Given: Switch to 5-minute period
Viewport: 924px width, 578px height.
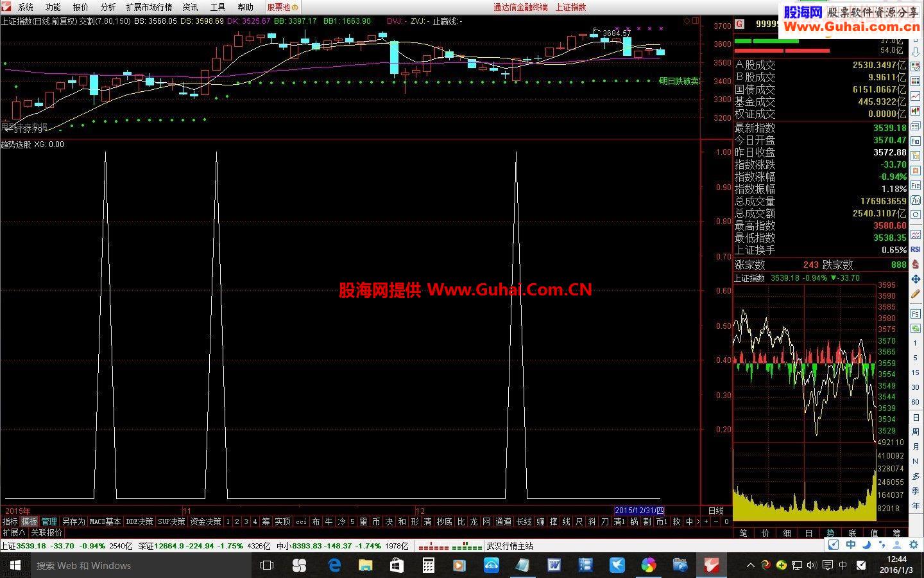Looking at the screenshot, I should point(916,358).
